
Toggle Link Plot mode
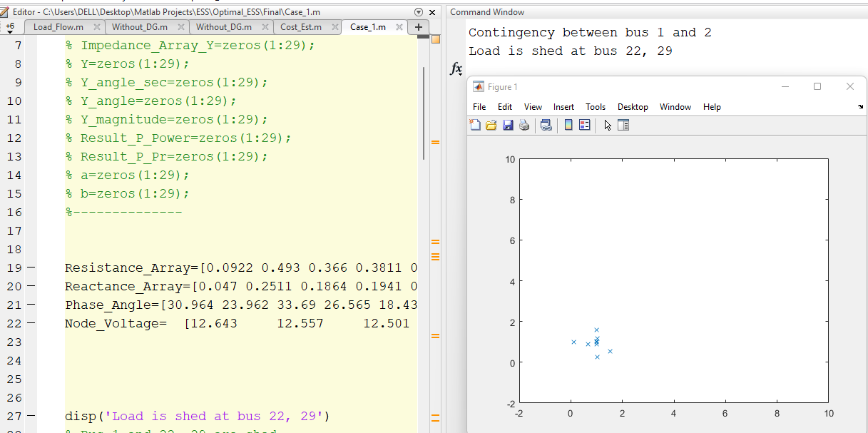(546, 125)
